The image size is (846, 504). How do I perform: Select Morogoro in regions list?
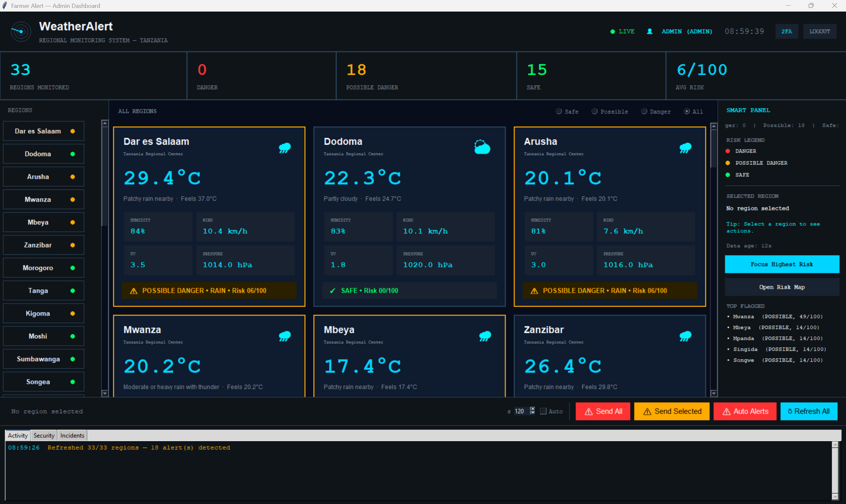point(44,268)
